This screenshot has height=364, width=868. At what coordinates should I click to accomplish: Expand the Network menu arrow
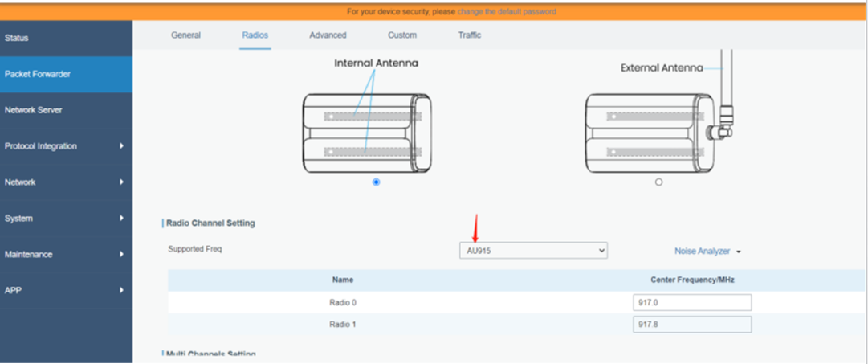121,182
